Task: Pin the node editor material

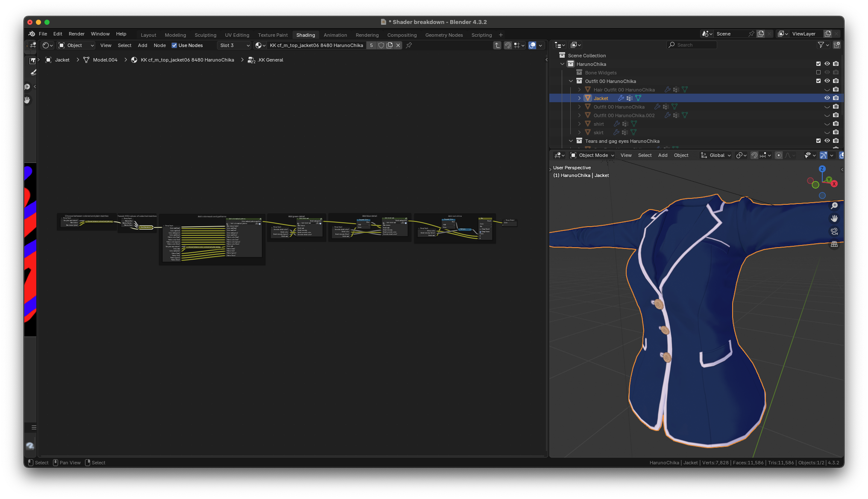Action: (409, 45)
